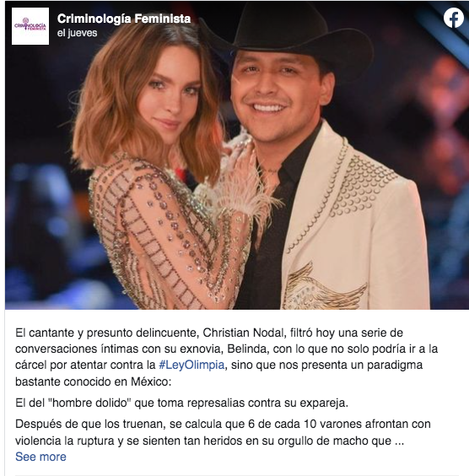Open the couple photo in the post
Viewport: 469px width, 476px height.
pyautogui.click(x=237, y=155)
